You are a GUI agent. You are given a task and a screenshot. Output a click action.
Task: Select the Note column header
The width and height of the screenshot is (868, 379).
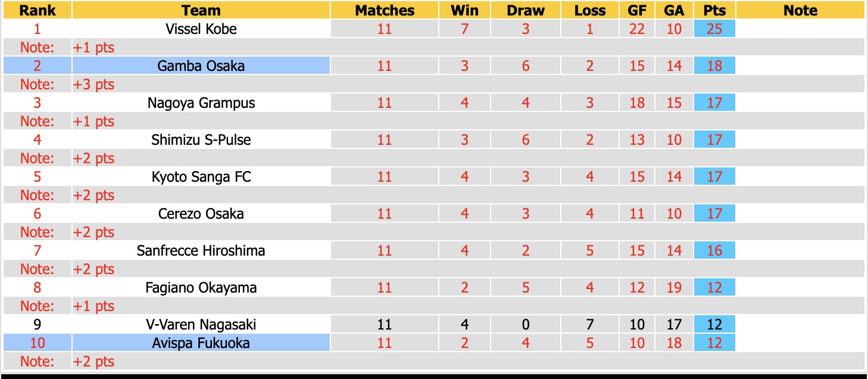800,10
